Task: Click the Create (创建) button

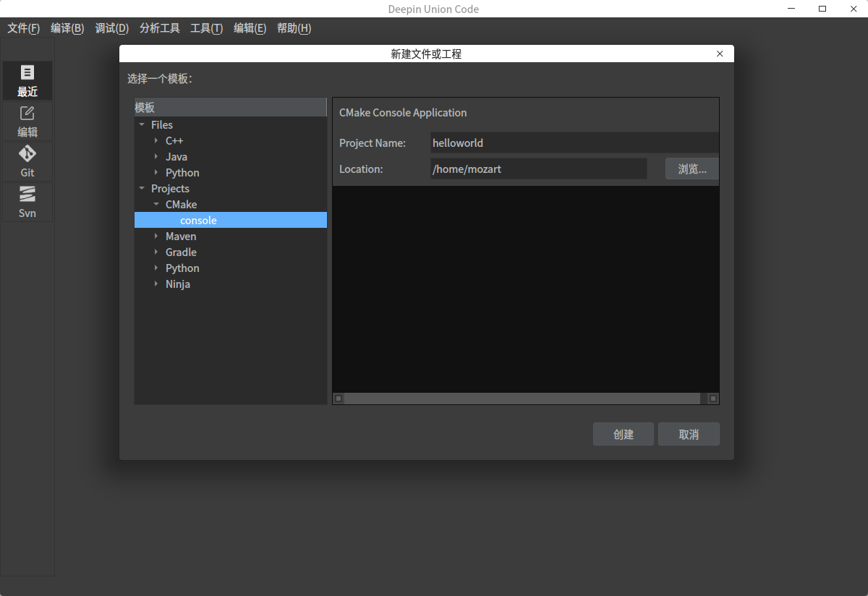Action: [623, 434]
